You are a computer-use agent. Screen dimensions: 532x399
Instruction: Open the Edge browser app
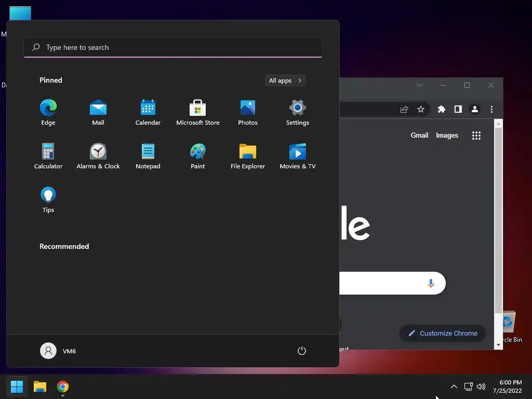point(48,113)
